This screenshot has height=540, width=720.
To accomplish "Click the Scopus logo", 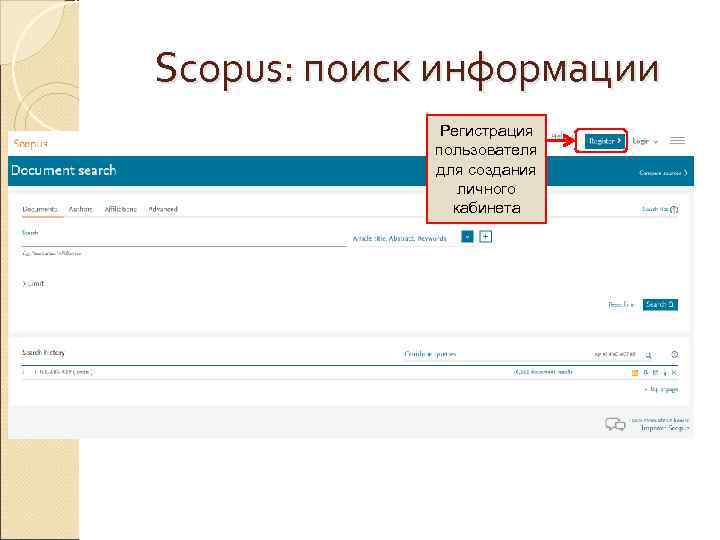I will click(x=30, y=144).
